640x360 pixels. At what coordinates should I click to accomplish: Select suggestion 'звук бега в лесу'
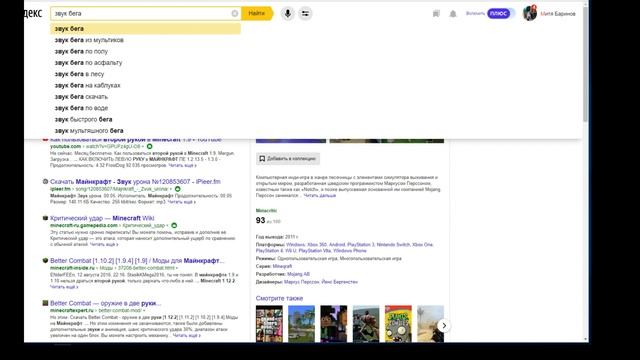click(x=145, y=74)
